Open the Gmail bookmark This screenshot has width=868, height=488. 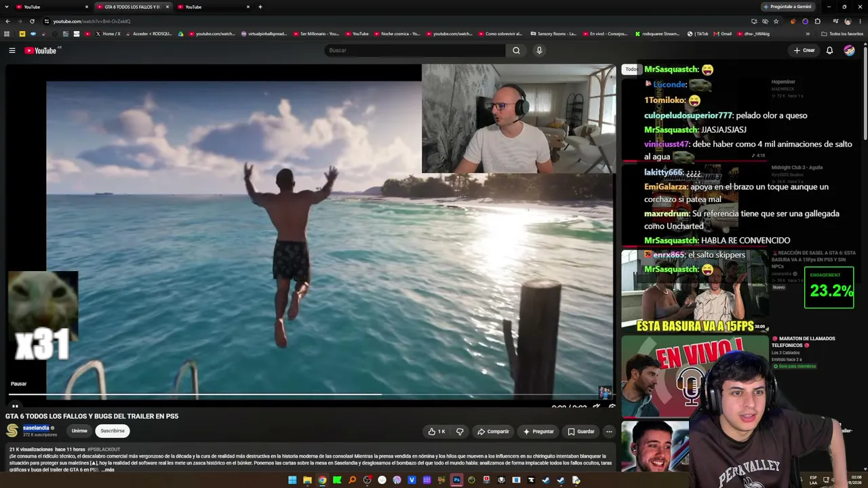[723, 34]
